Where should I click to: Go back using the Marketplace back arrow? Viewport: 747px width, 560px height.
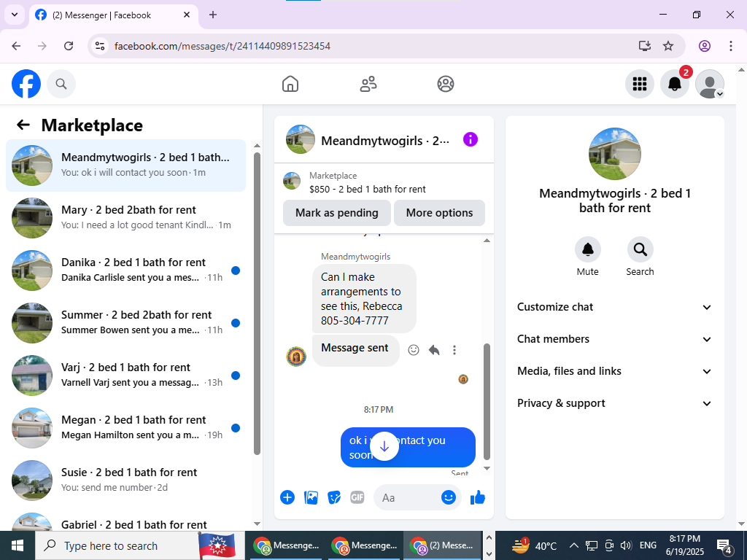23,125
